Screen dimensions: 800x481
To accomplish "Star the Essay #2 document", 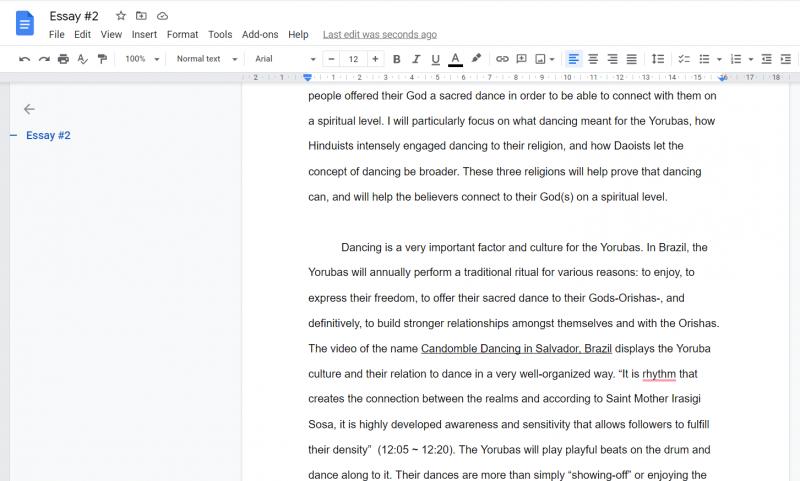I will click(x=120, y=16).
